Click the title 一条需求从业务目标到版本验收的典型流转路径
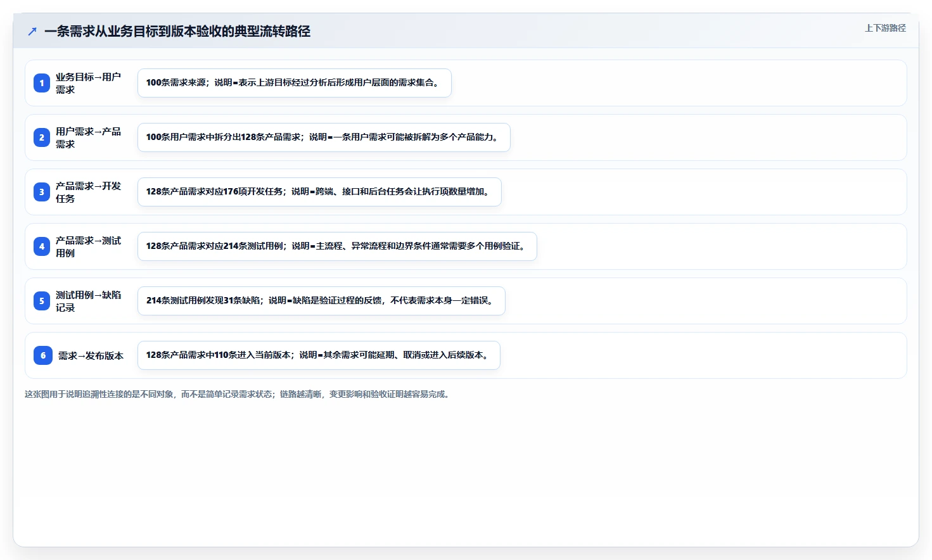 [x=177, y=31]
